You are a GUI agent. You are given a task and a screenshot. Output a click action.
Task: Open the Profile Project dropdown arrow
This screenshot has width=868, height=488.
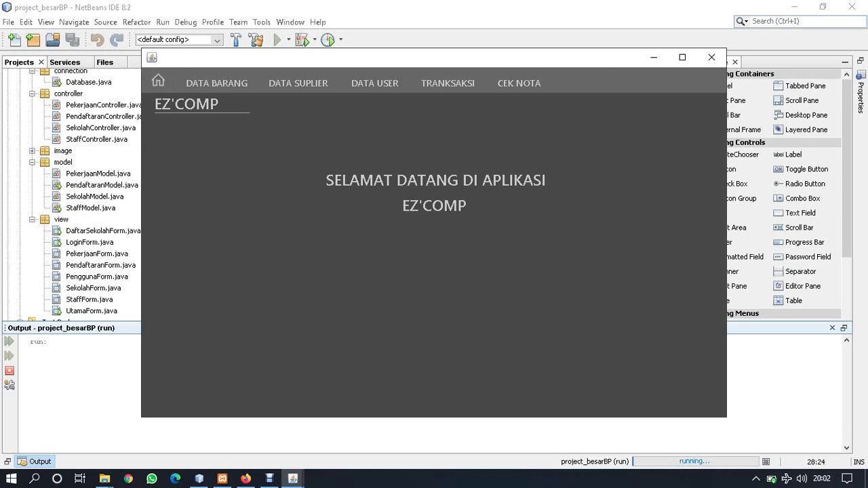tap(340, 40)
